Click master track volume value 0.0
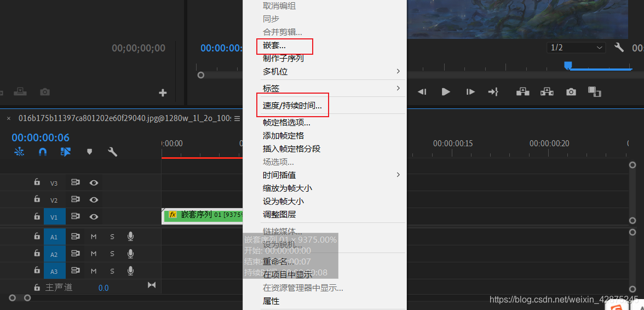Screen dimensions: 644x310 tap(104, 288)
